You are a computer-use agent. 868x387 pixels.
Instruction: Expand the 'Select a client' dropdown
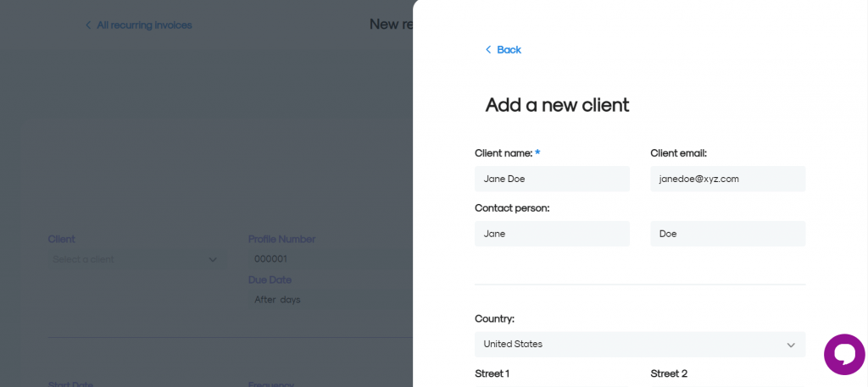136,259
